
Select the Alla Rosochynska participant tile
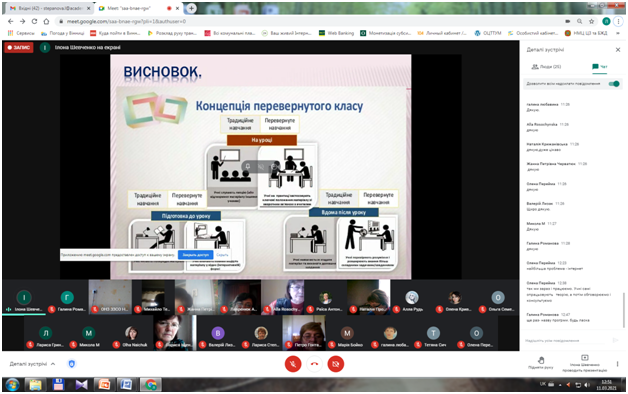283,297
